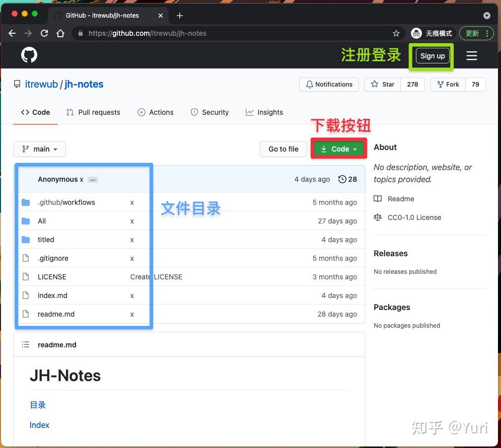
Task: Click the file icon beside .gitignore
Action: (x=26, y=258)
